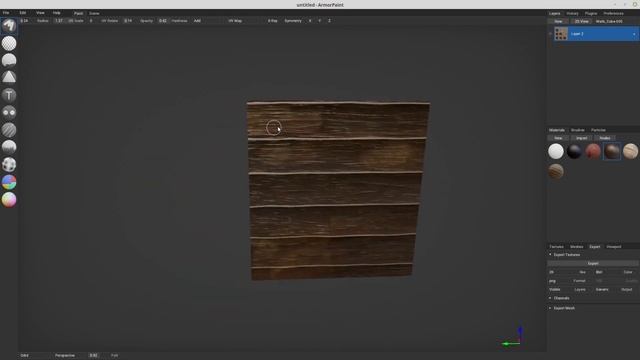This screenshot has width=640, height=360.
Task: Click New layer button in Layers panel
Action: click(558, 21)
